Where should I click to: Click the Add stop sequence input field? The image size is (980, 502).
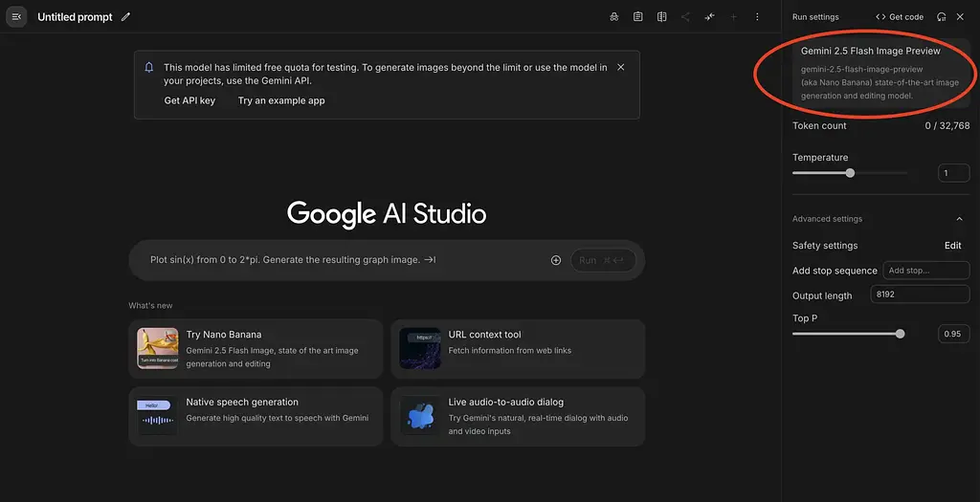click(x=924, y=271)
